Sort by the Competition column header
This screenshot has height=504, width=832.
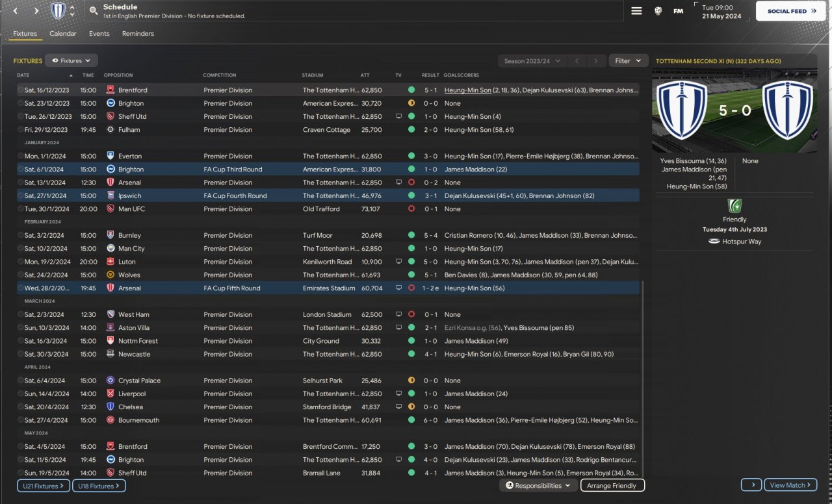point(220,75)
